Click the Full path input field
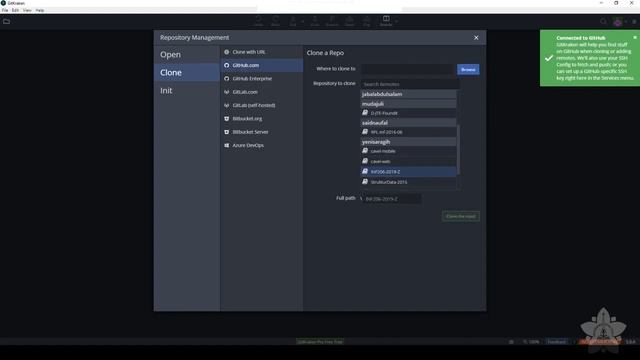 392,199
